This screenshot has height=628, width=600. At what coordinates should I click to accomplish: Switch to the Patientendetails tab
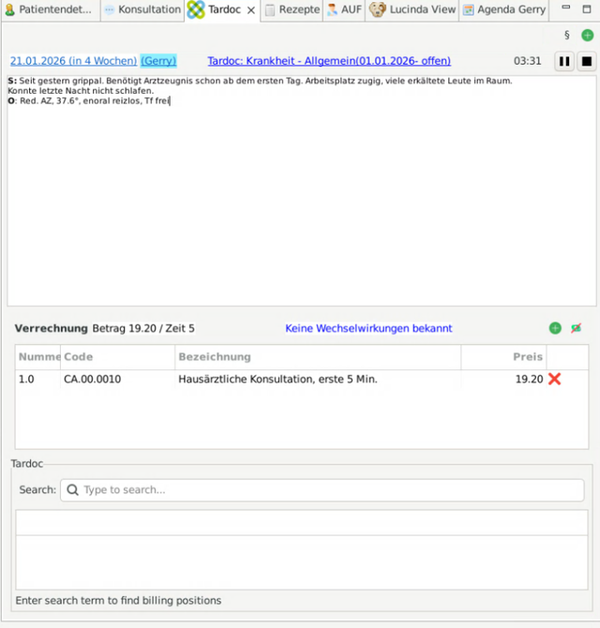[x=48, y=9]
